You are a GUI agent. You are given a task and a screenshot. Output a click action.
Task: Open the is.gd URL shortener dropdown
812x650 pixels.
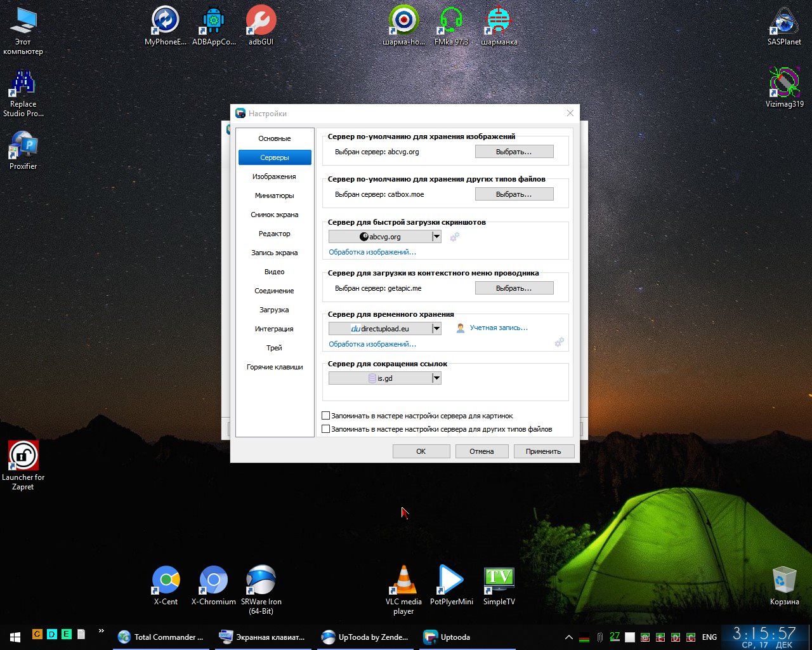436,378
